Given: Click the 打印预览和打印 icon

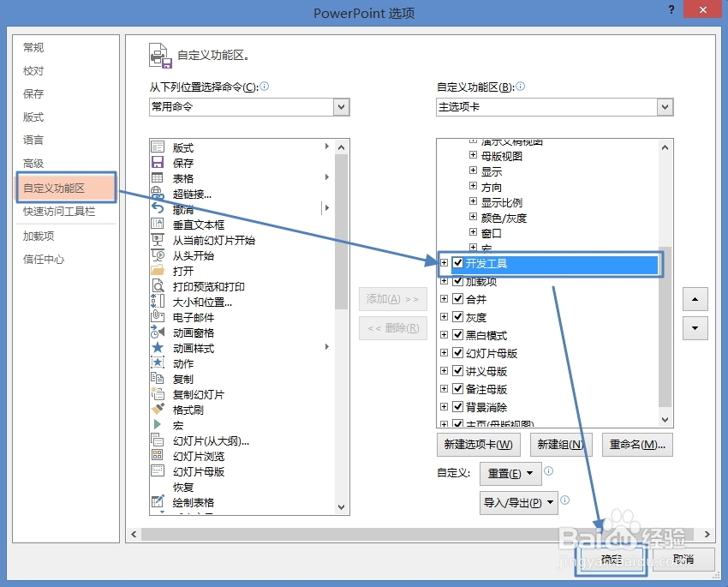Looking at the screenshot, I should pos(158,285).
